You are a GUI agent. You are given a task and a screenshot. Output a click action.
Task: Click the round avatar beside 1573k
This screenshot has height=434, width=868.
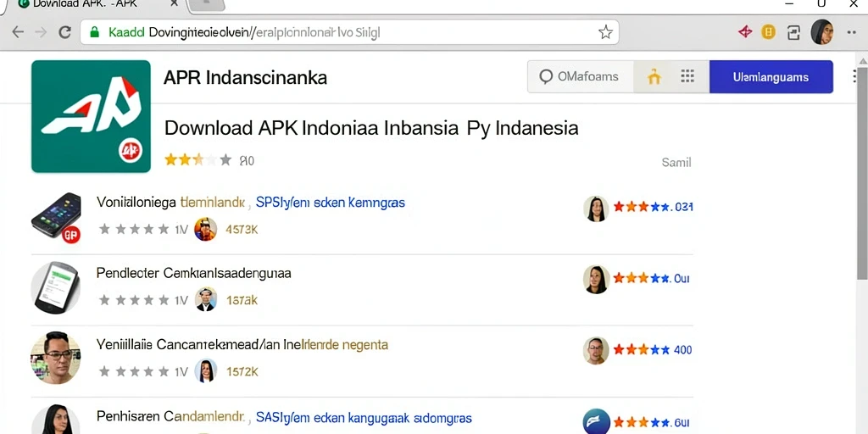[205, 299]
